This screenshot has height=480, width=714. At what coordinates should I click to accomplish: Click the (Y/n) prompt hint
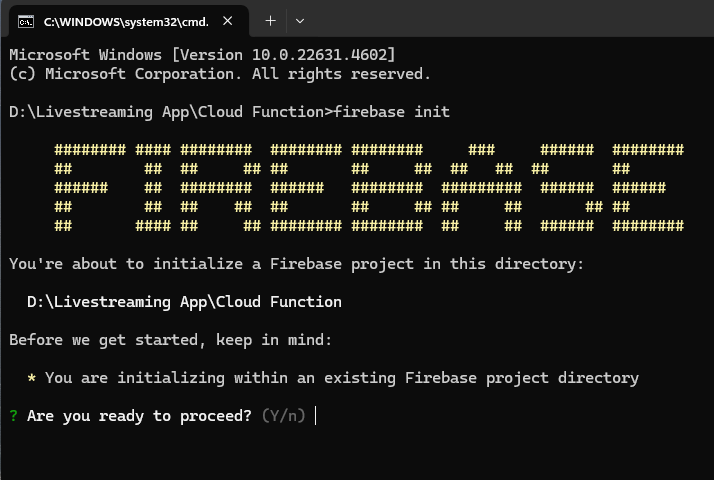point(284,416)
